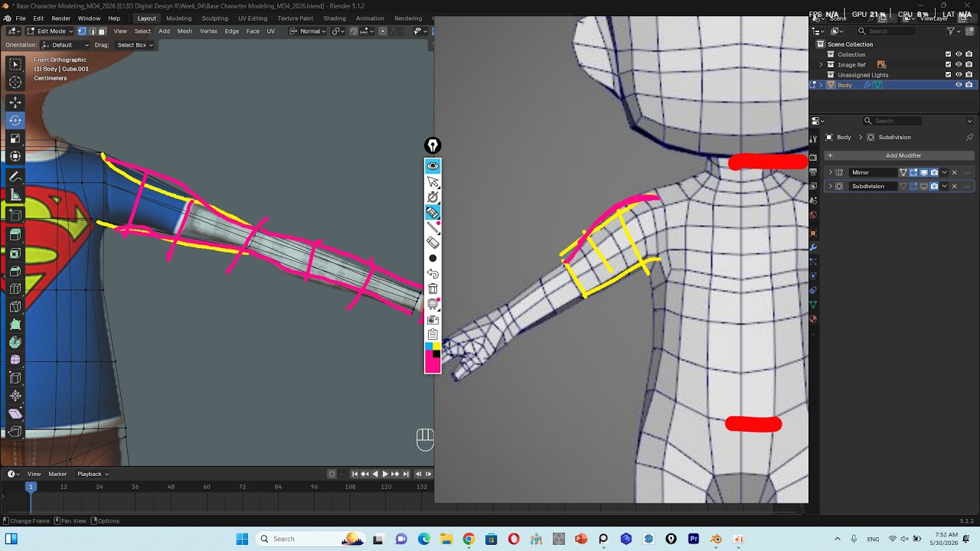Open the Blender app in the Windows taskbar
Viewport: 980px width, 551px height.
click(716, 539)
